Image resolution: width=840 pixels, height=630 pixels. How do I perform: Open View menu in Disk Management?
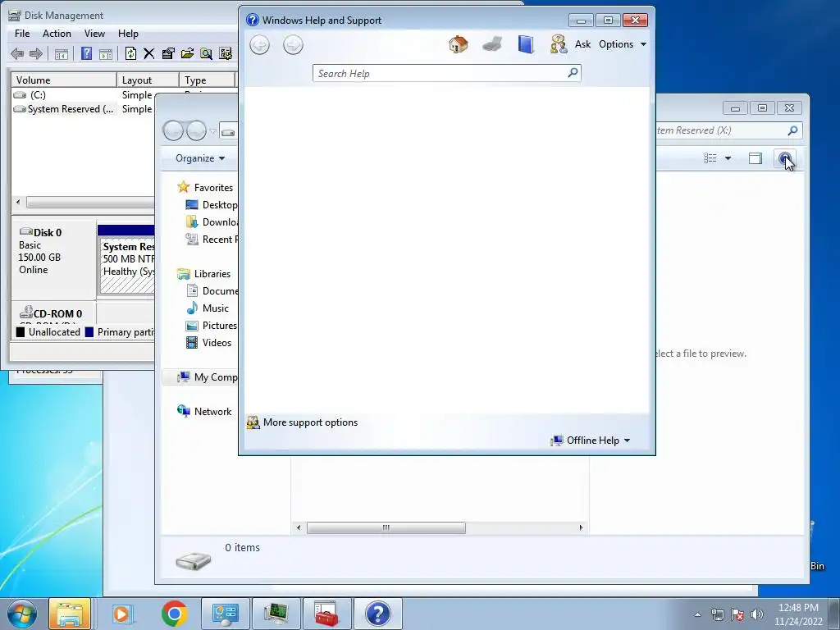94,33
